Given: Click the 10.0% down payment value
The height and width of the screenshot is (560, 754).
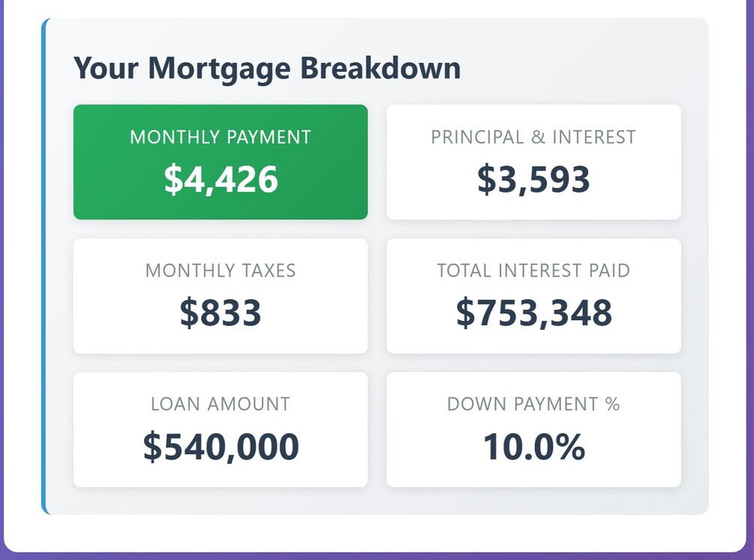Looking at the screenshot, I should (533, 447).
